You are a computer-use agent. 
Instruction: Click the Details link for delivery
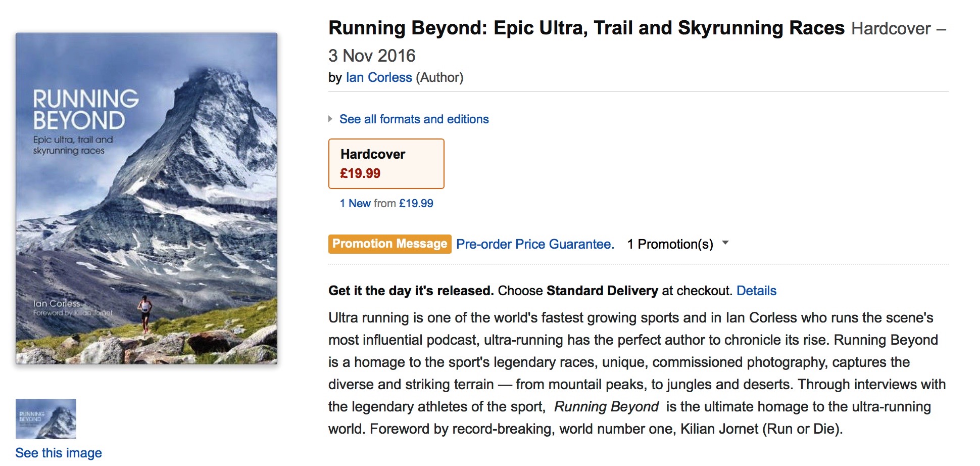click(756, 291)
